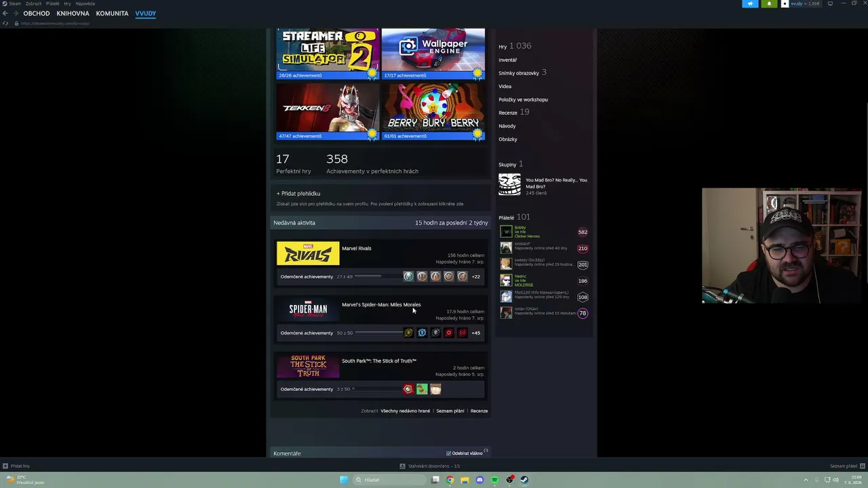
Task: Go forward with the Steam forward arrow
Action: click(x=15, y=14)
